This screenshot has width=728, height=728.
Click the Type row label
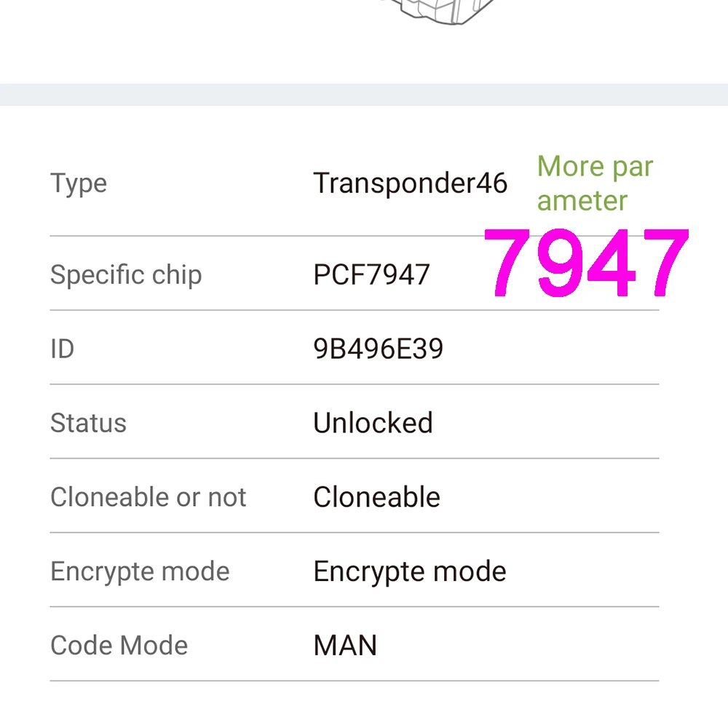tap(79, 183)
